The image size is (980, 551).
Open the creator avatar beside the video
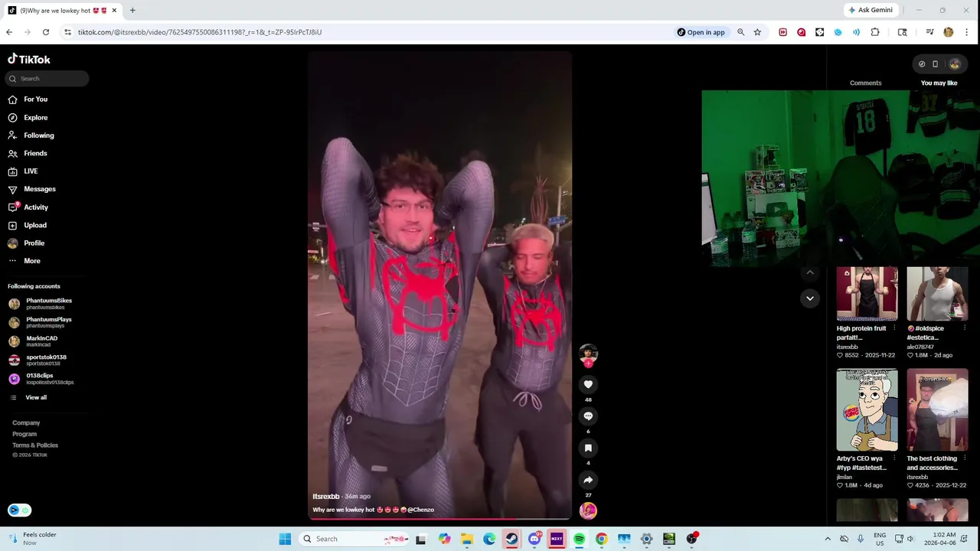coord(588,353)
